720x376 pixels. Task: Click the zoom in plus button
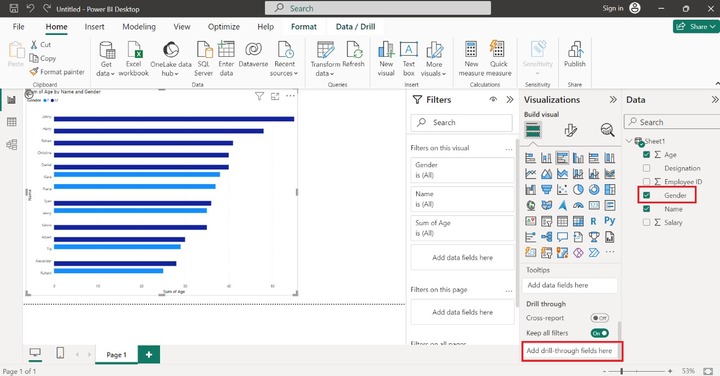[670, 370]
